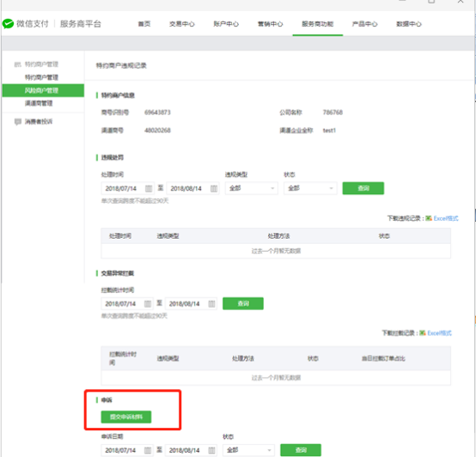Open the 营销中心 tab
The width and height of the screenshot is (476, 457).
point(270,24)
